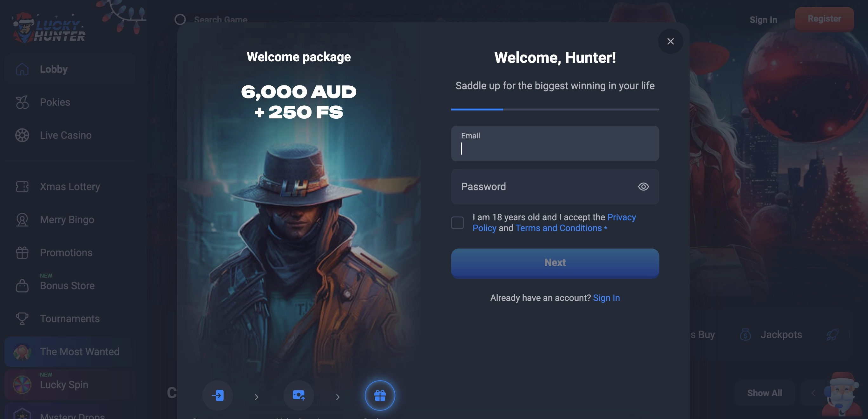Click chevron before the gift step icon
868x419 pixels.
[338, 397]
